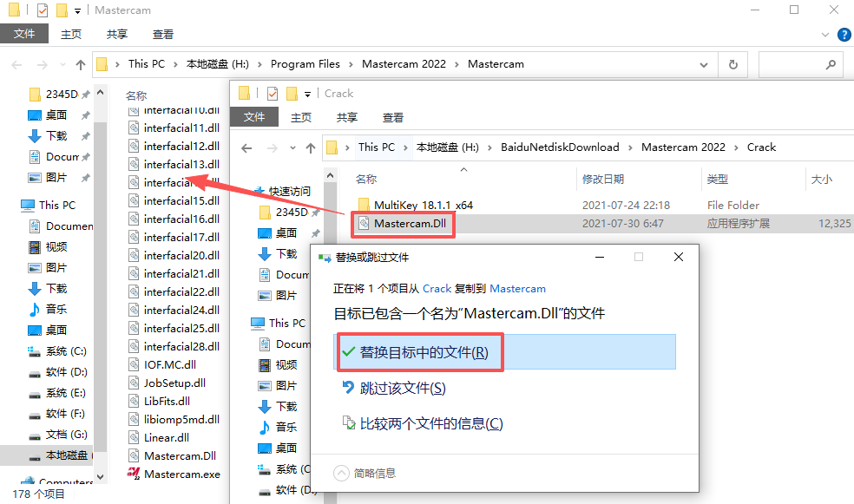Click the back arrow in Crack window
The height and width of the screenshot is (504, 854).
pos(246,147)
